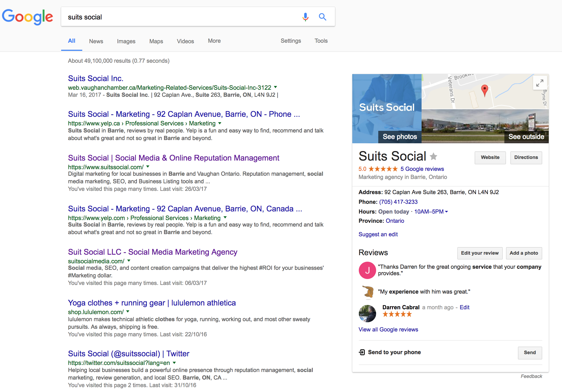Screen dimensions: 562x392
Task: Click 'Edit your review' button
Action: tap(480, 253)
